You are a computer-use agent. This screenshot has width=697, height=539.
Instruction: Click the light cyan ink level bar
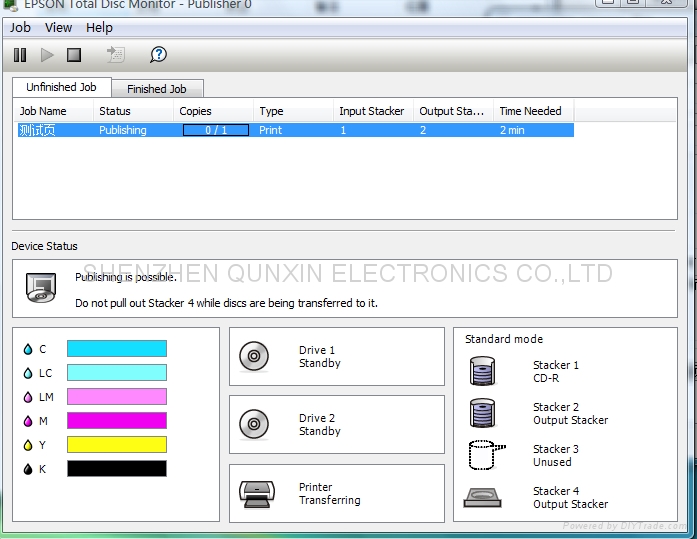coord(117,373)
